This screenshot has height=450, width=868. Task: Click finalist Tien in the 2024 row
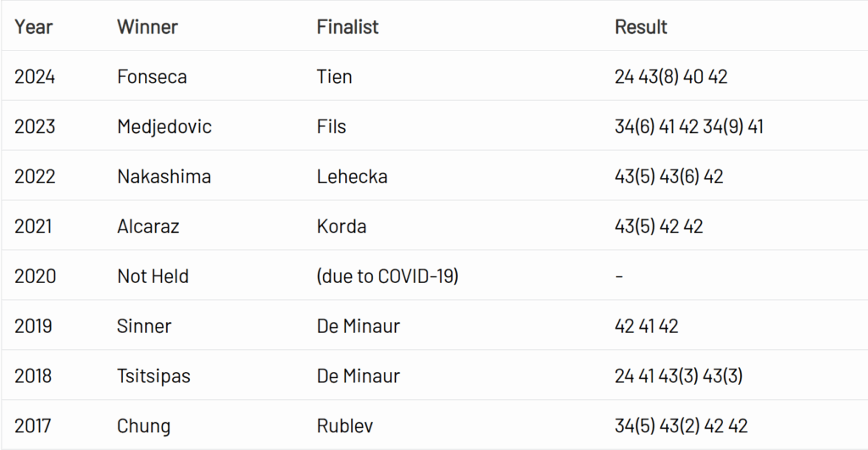[335, 77]
